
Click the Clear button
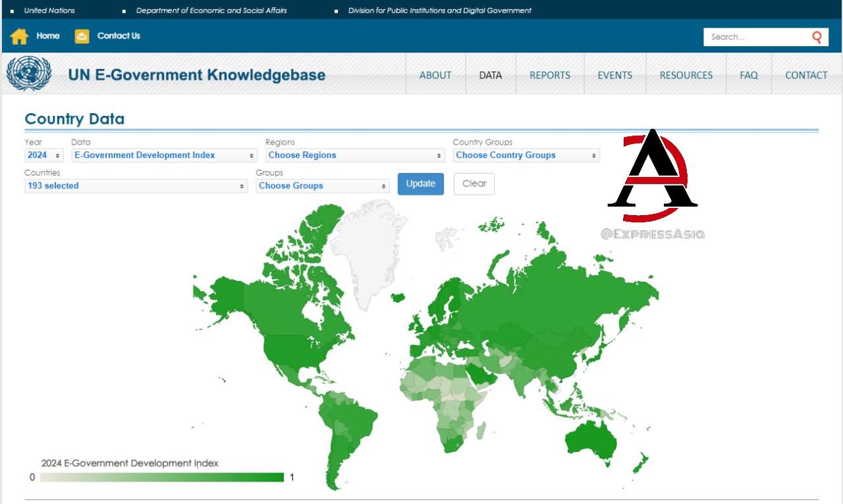[474, 184]
